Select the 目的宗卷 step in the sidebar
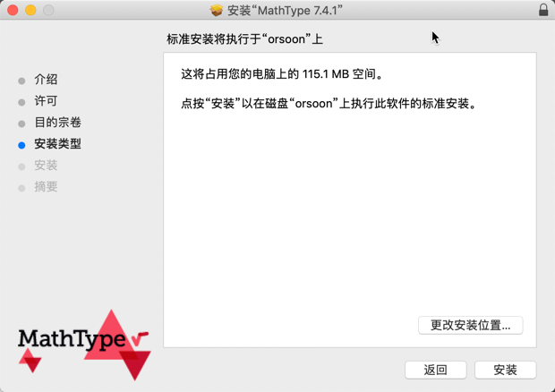Screen dimensions: 555x392 coord(57,123)
